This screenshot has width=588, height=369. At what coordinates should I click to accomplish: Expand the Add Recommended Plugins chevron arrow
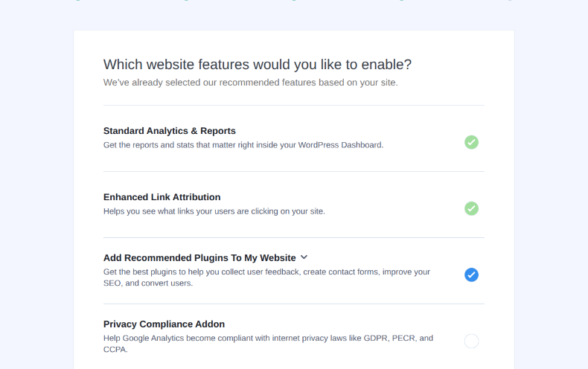point(304,257)
